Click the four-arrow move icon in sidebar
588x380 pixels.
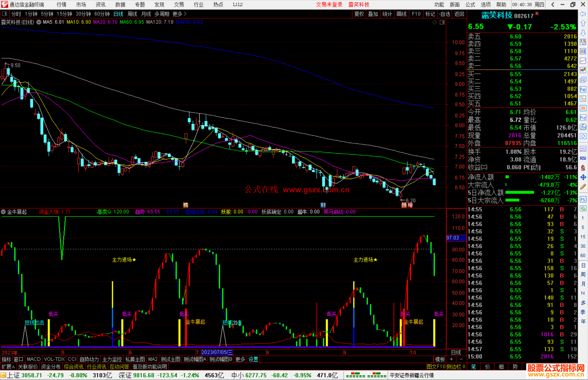tap(583, 177)
